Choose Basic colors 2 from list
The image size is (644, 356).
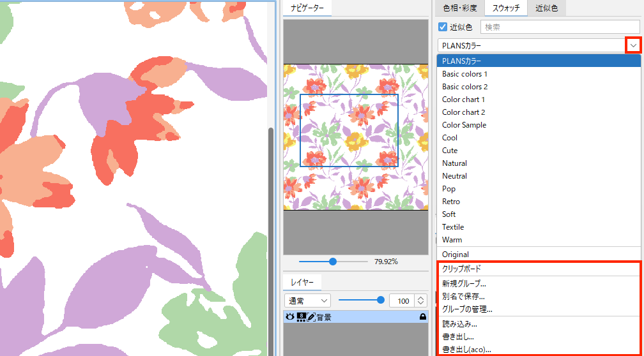(539, 87)
